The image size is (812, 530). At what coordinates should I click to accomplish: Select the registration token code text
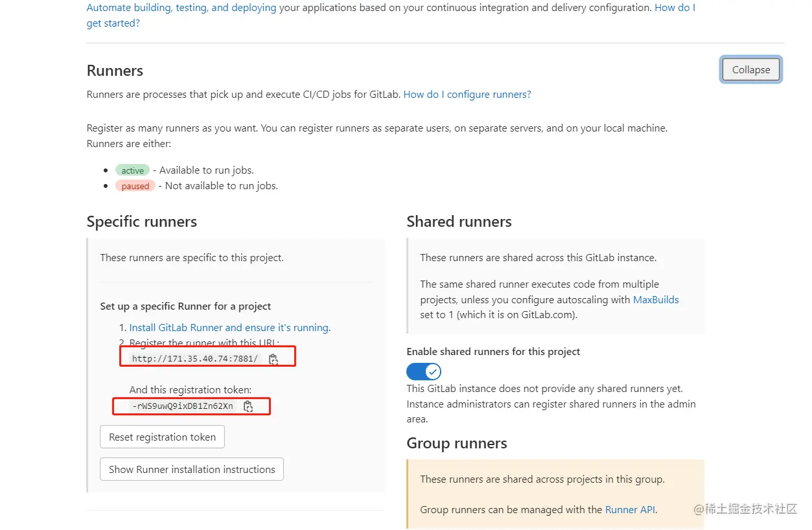[x=182, y=406]
